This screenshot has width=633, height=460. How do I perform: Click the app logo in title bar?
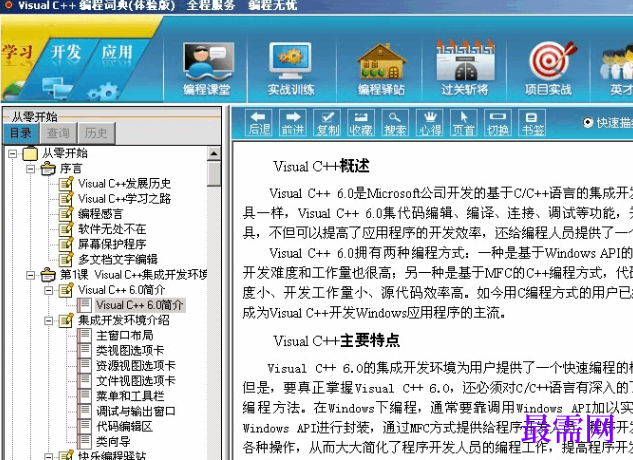(x=8, y=5)
